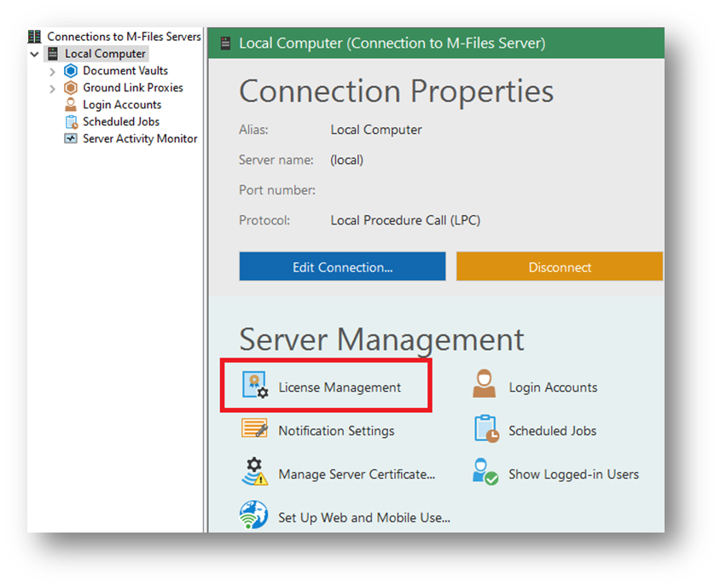The image size is (720, 588).
Task: Expand the Document Vaults node
Action: coord(52,72)
